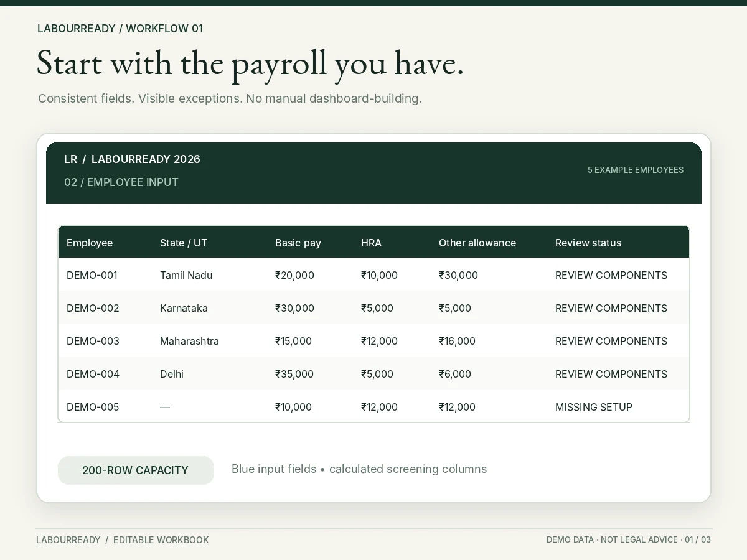Screen dimensions: 747x560
Task: Click the ₹12,000 HRA for DEMO-003
Action: pos(379,341)
